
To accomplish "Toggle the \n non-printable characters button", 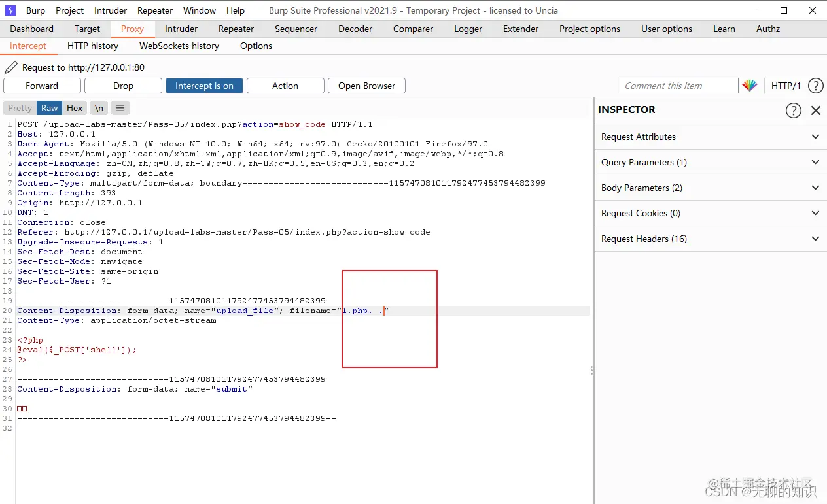I will pyautogui.click(x=98, y=108).
